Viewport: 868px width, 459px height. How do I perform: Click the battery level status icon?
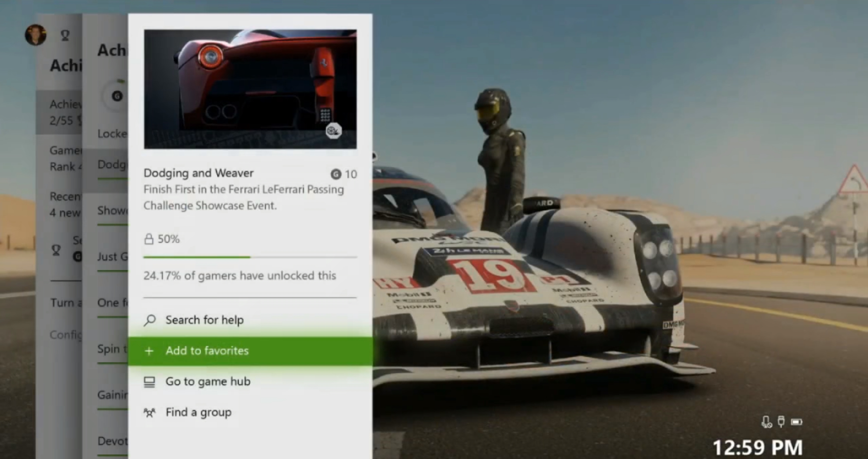pos(797,422)
